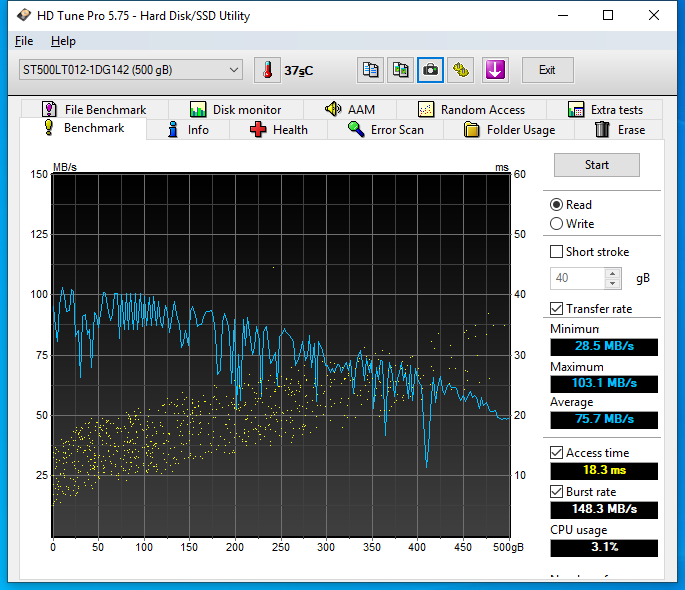
Task: Disable the Access time checkbox
Action: click(x=557, y=453)
